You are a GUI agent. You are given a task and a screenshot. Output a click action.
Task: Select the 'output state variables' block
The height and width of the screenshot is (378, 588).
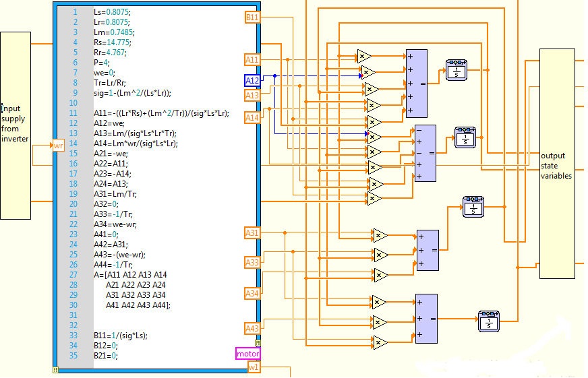[x=557, y=164]
